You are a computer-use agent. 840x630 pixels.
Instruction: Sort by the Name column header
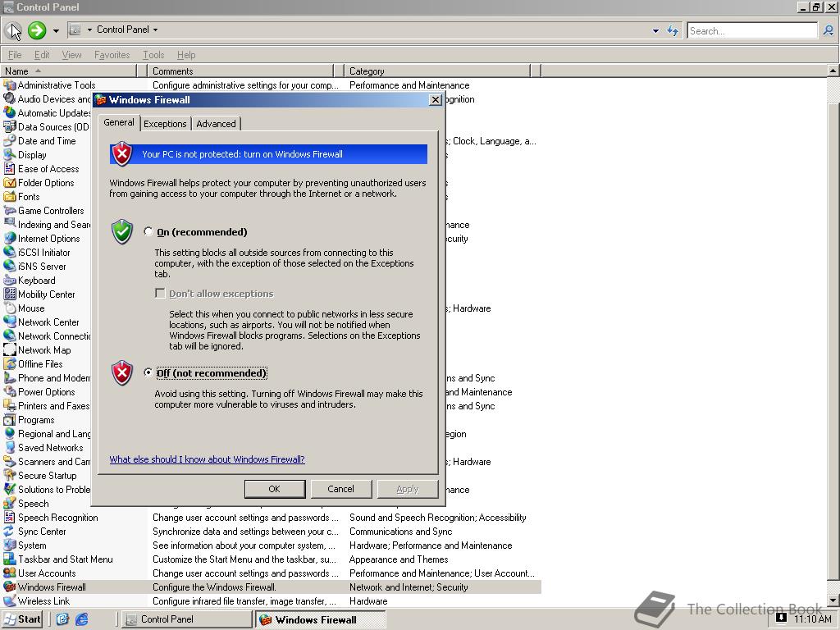[x=69, y=71]
